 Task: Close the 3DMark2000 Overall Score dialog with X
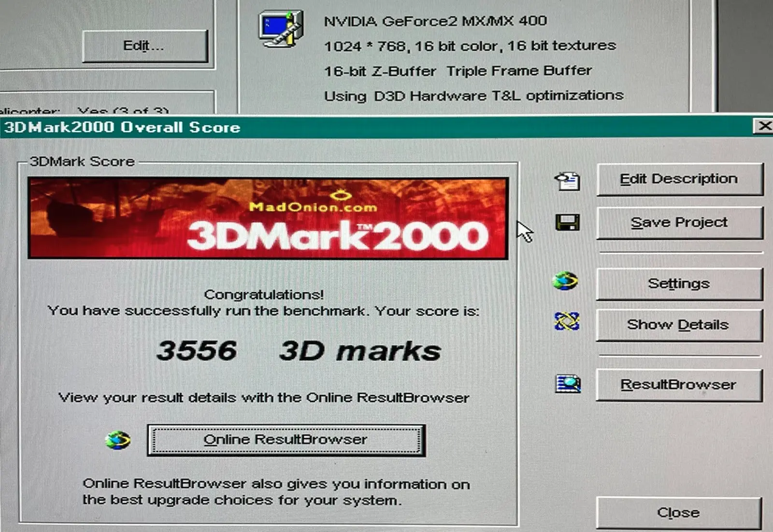coord(764,126)
